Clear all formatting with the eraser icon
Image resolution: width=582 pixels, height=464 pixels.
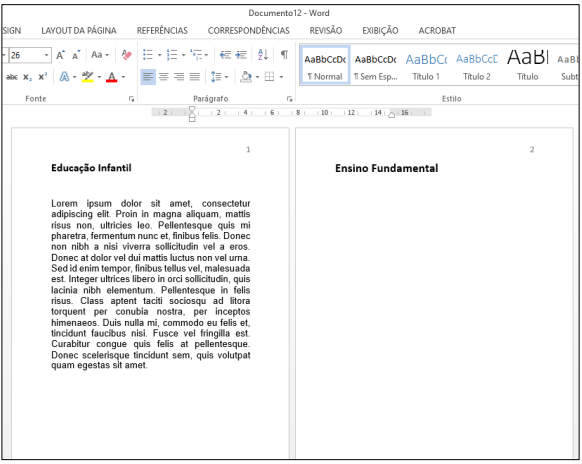point(127,55)
